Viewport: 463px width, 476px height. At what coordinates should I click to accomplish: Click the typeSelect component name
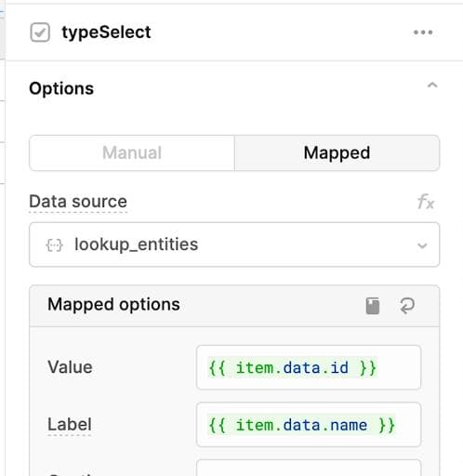[x=106, y=33]
